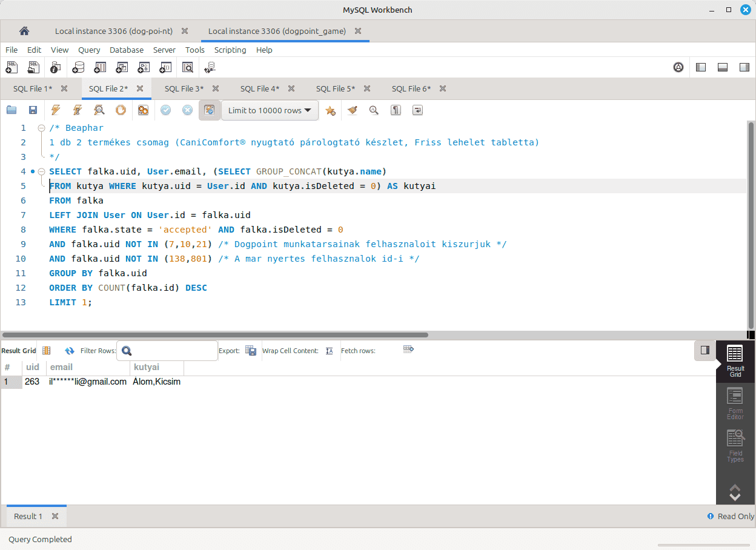756x550 pixels.
Task: Open the Database menu
Action: pos(127,50)
